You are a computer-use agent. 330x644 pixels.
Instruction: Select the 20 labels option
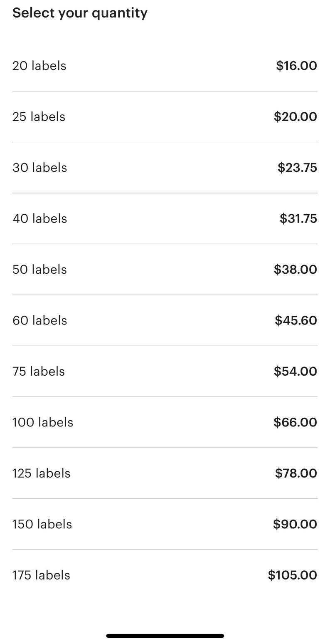[x=165, y=66]
